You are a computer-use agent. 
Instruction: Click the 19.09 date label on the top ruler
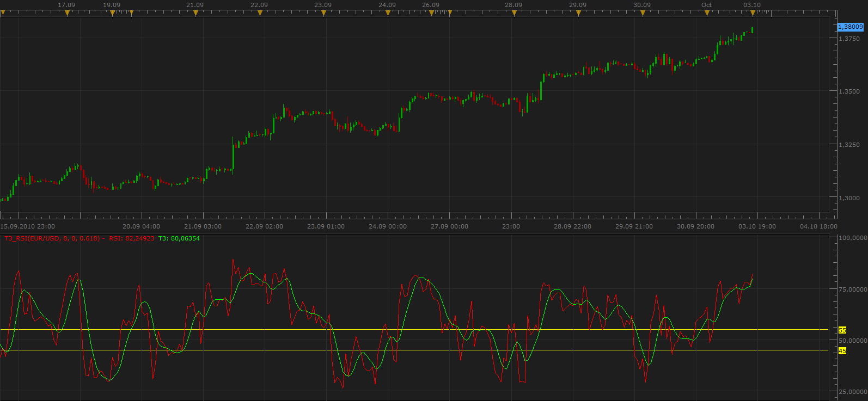tap(112, 5)
